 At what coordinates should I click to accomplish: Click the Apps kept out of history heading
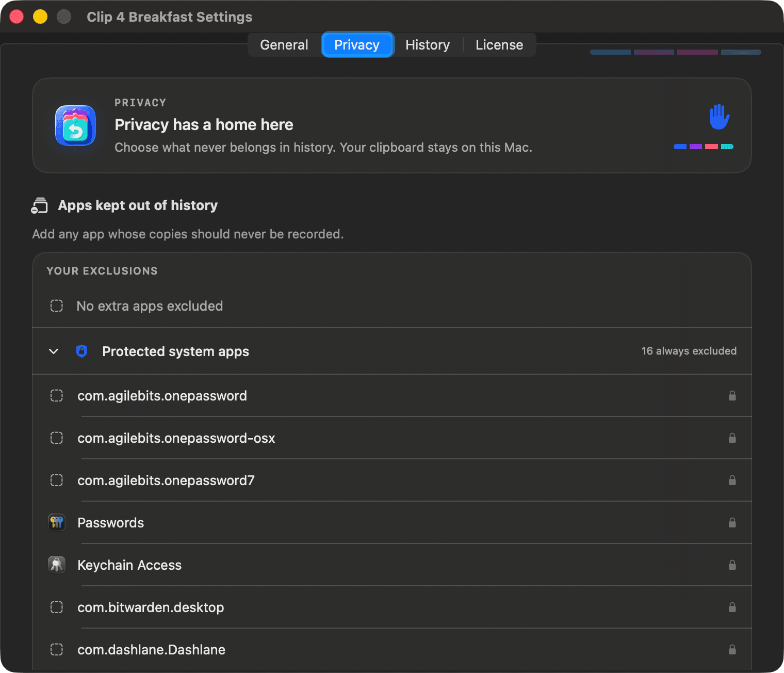138,205
